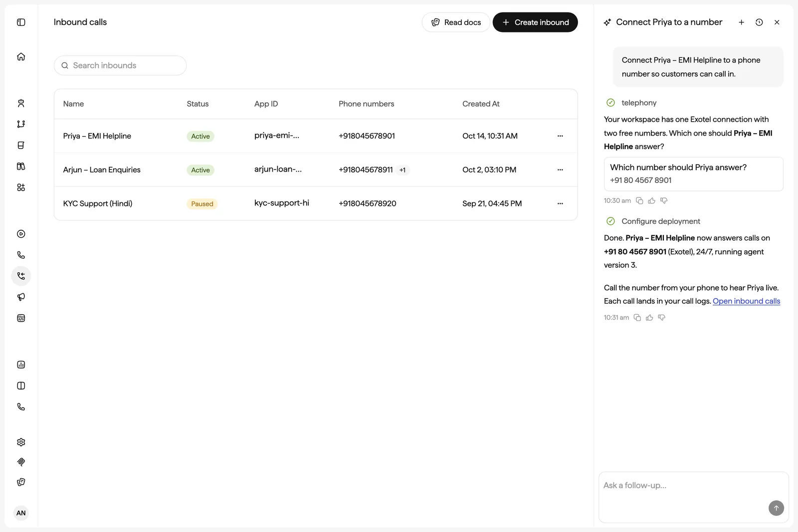The height and width of the screenshot is (532, 798).
Task: Send the follow-up with the arrow button
Action: [776, 508]
